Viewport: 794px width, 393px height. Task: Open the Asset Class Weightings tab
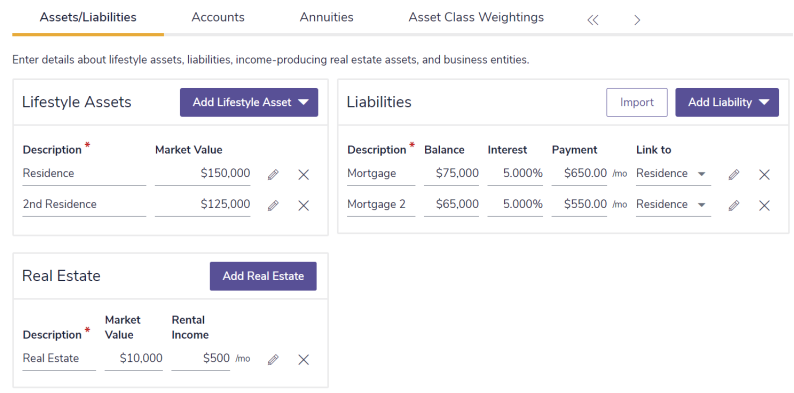click(x=476, y=17)
